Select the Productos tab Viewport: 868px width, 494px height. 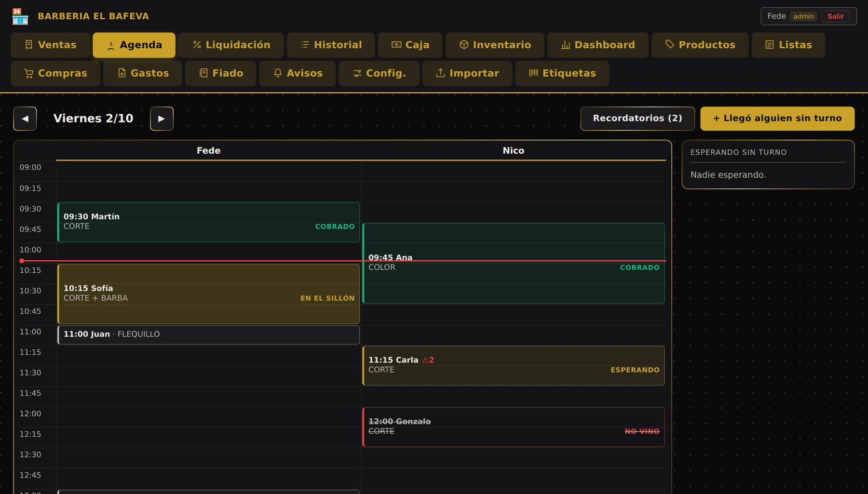point(700,45)
